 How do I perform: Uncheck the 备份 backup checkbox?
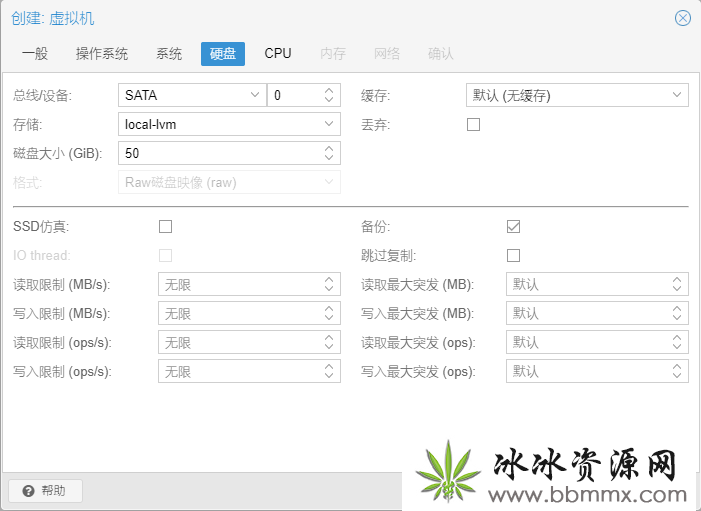(x=513, y=227)
